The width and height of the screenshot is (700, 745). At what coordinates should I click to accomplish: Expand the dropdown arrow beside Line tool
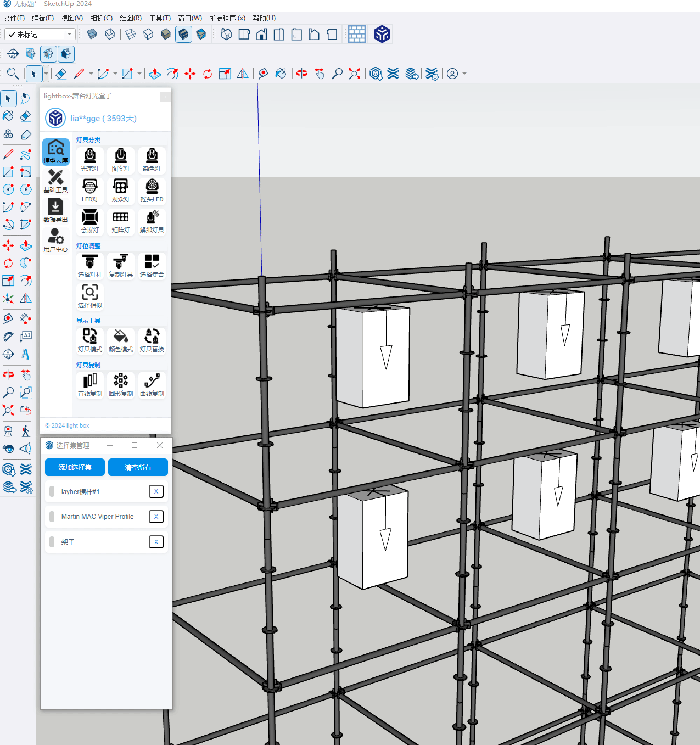coord(91,74)
